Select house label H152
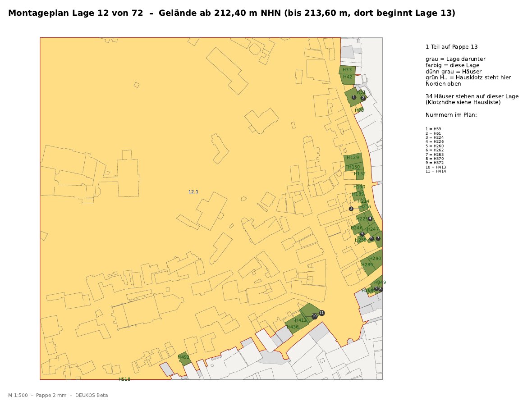Screen dimensions: 532x401 coord(360,173)
